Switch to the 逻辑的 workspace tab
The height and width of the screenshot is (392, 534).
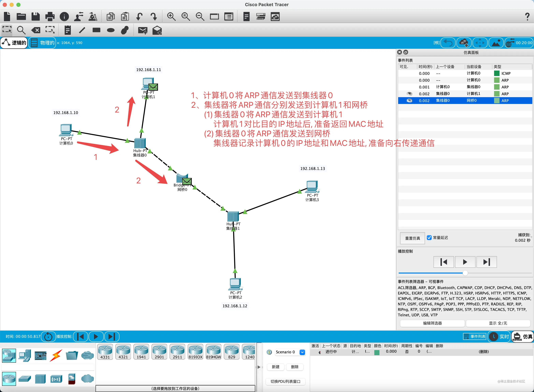click(14, 43)
